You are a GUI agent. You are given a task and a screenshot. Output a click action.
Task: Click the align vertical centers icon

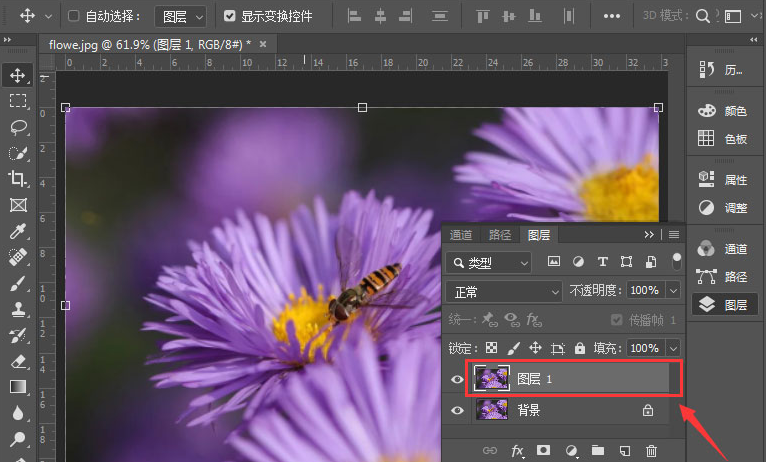click(x=509, y=16)
